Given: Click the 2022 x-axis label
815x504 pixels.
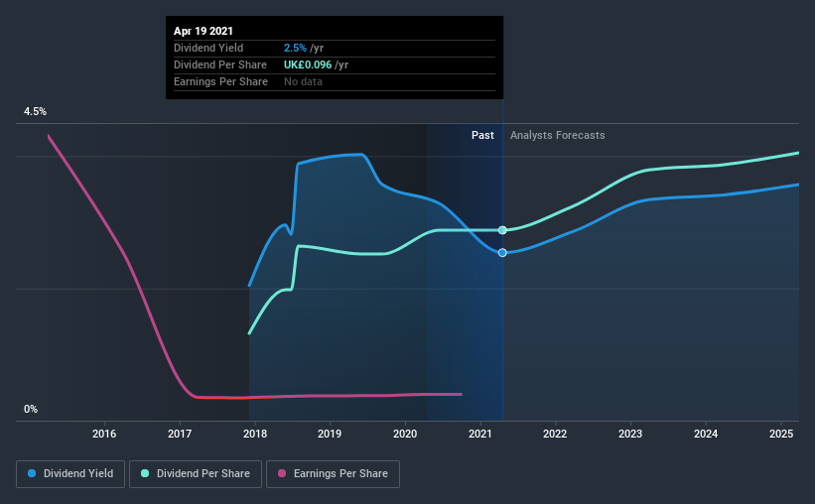Looking at the screenshot, I should tap(555, 434).
